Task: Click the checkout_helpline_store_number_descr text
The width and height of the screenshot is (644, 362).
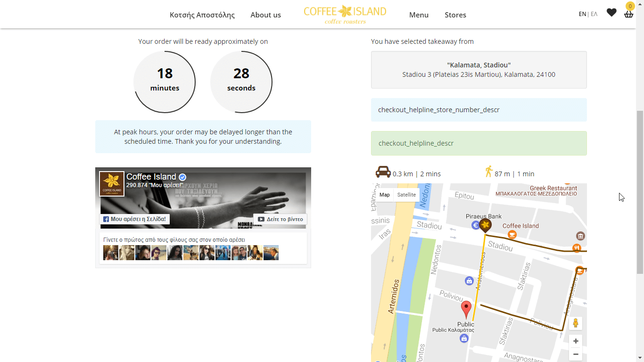Action: [x=439, y=110]
